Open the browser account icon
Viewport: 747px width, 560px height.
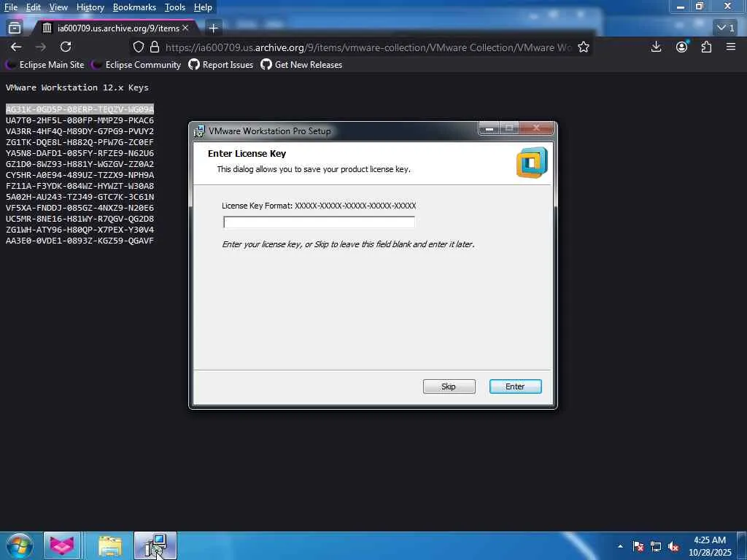click(682, 47)
